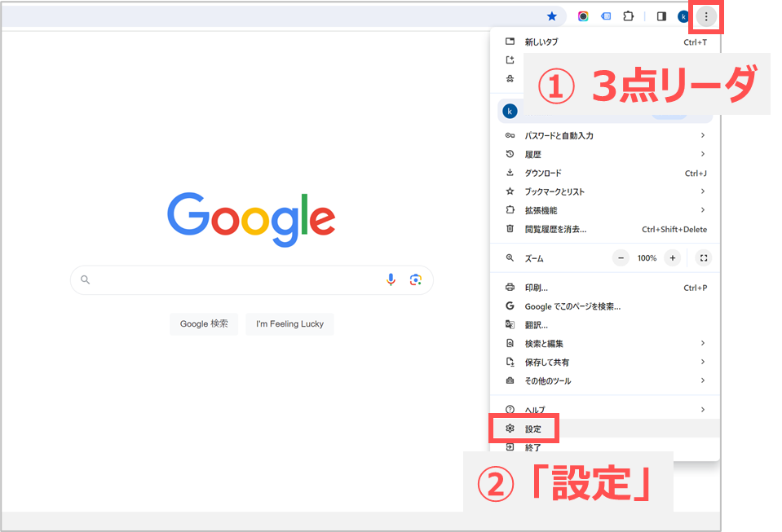Expand the 履歴 submenu
Image resolution: width=782 pixels, height=532 pixels.
tap(605, 155)
